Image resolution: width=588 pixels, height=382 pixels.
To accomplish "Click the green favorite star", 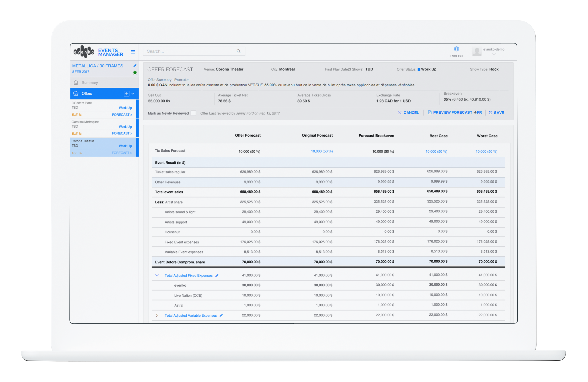I will coord(135,72).
